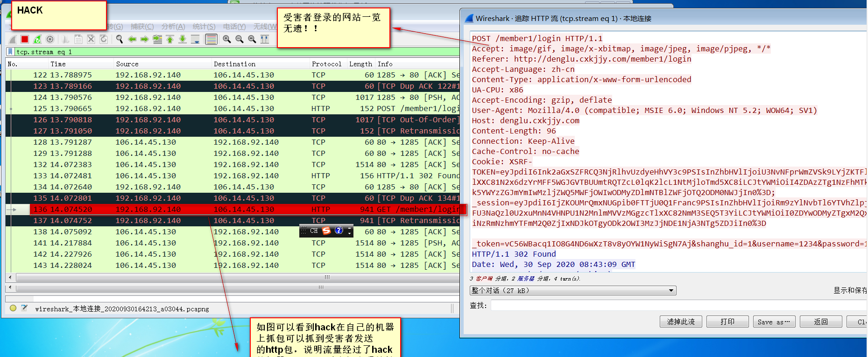Image resolution: width=868 pixels, height=357 pixels.
Task: Select packet 122 at 13.788975
Action: pos(233,75)
